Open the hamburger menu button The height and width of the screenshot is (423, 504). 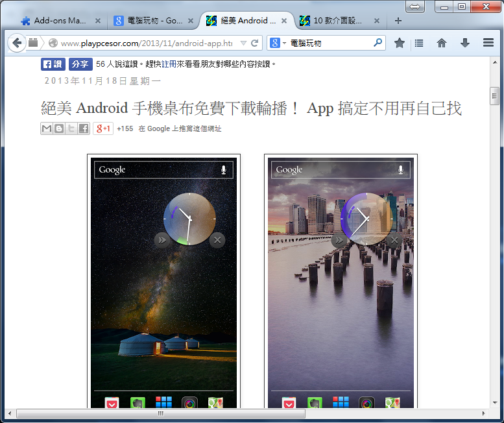point(488,43)
